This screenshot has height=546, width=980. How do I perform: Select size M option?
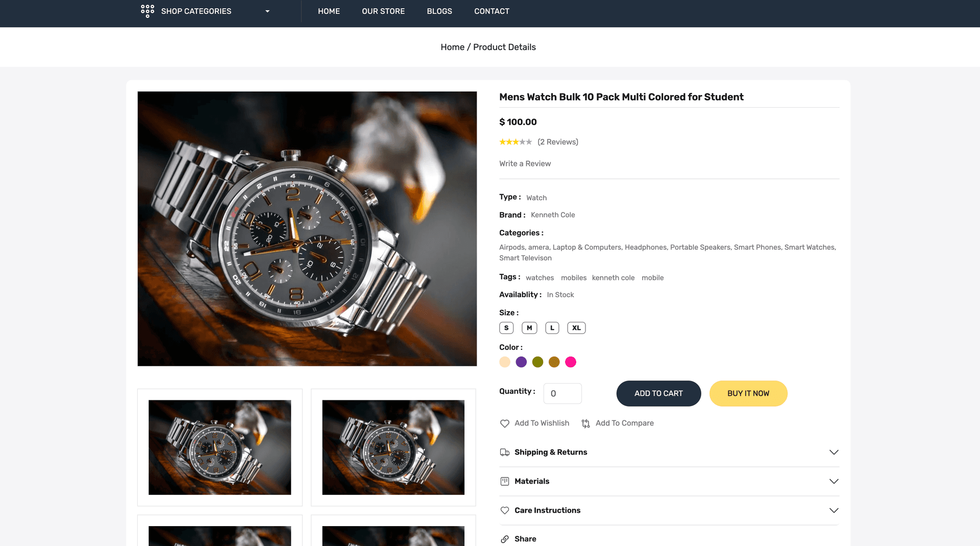click(x=529, y=328)
